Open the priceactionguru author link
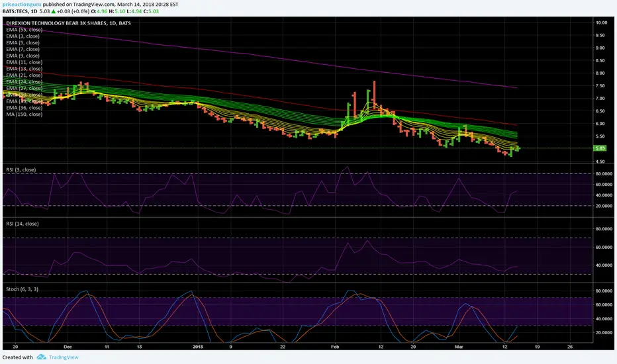Viewport: 617px width, 364px height. point(22,5)
